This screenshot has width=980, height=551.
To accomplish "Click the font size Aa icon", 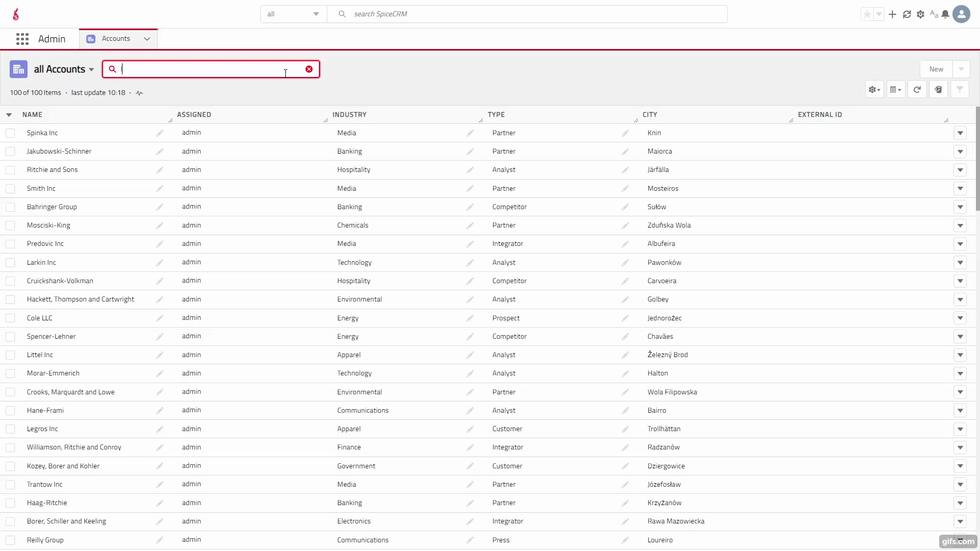I will pos(934,14).
